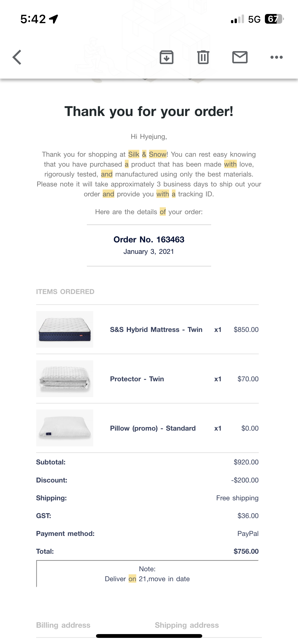The width and height of the screenshot is (298, 644).
Task: Tap Order No. 163463 heading
Action: [x=149, y=240]
